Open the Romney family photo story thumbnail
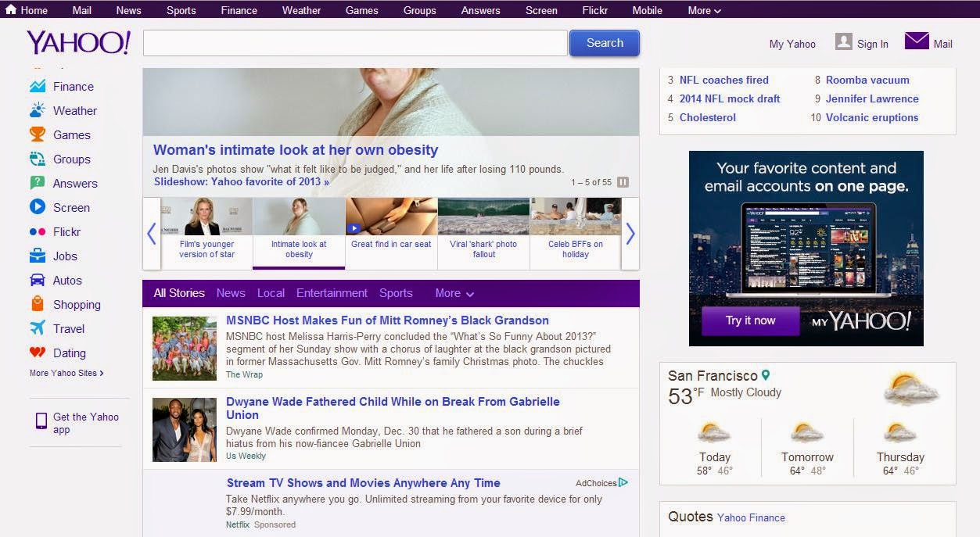 click(x=185, y=348)
